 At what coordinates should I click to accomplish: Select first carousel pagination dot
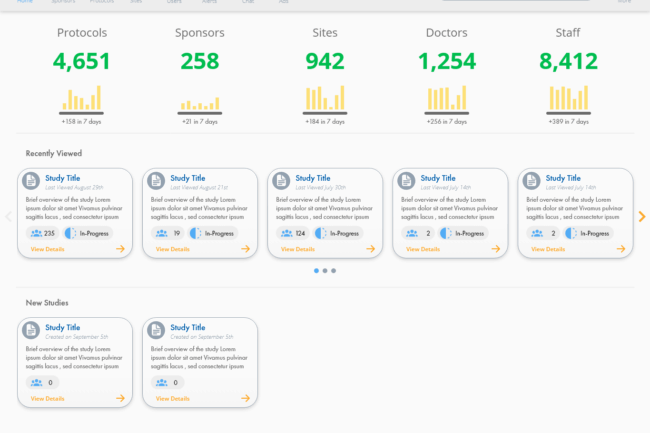point(317,271)
